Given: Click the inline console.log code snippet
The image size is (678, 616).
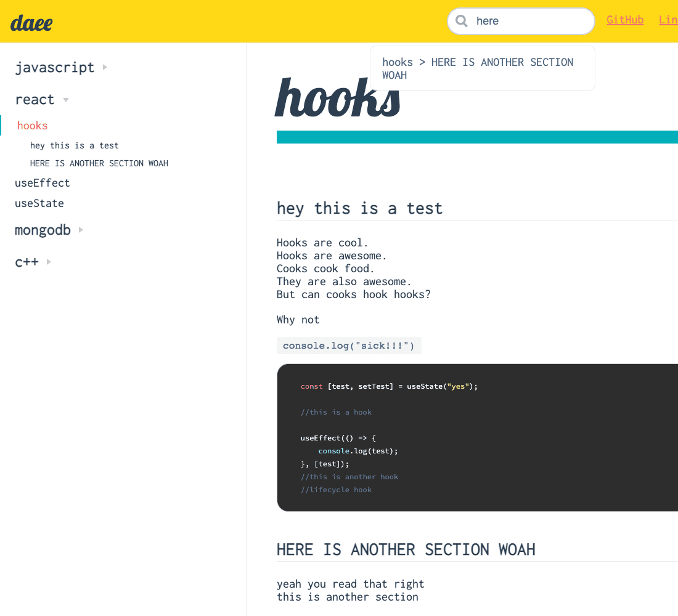Looking at the screenshot, I should coord(348,346).
